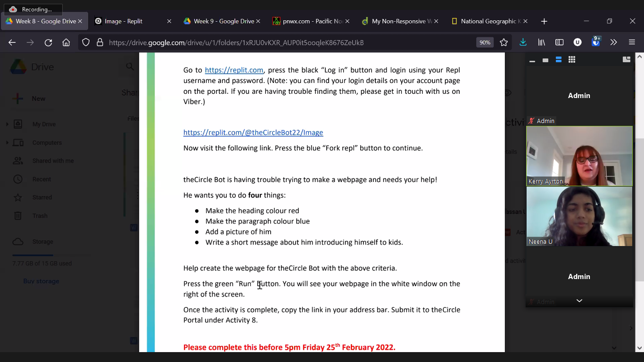Click the padlock site information icon
This screenshot has width=644, height=362.
pos(100,42)
